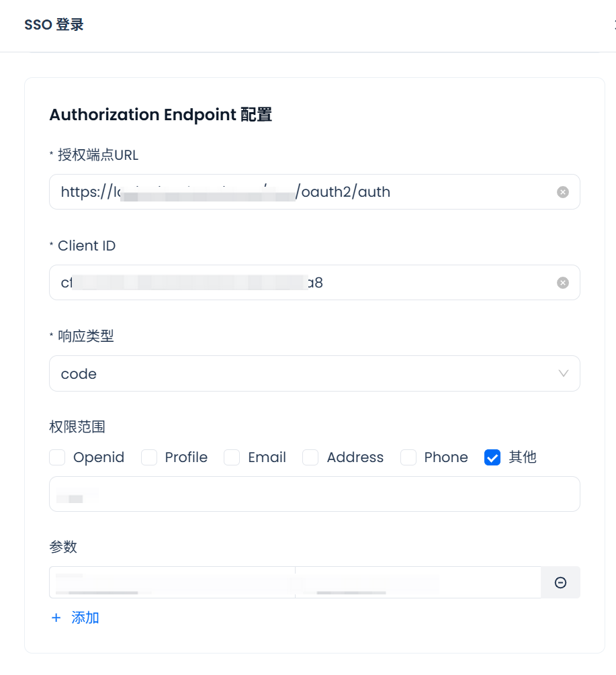616x675 pixels.
Task: Click the custom scope text field
Action: (x=314, y=494)
